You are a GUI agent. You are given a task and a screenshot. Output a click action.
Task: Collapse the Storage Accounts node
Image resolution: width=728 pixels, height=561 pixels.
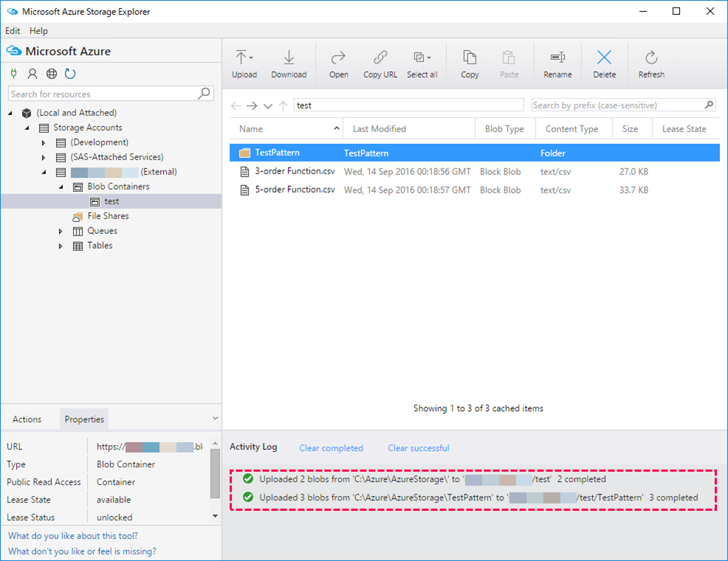click(x=27, y=128)
